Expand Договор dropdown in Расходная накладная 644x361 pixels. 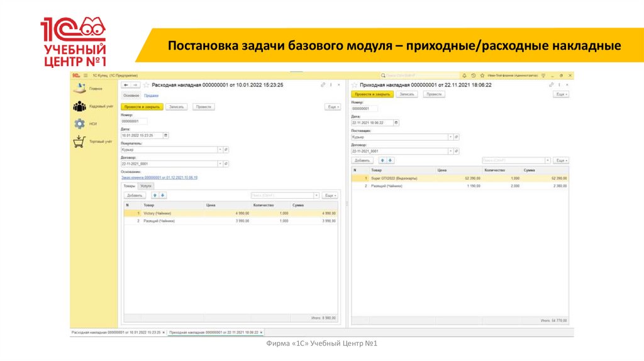click(x=220, y=164)
